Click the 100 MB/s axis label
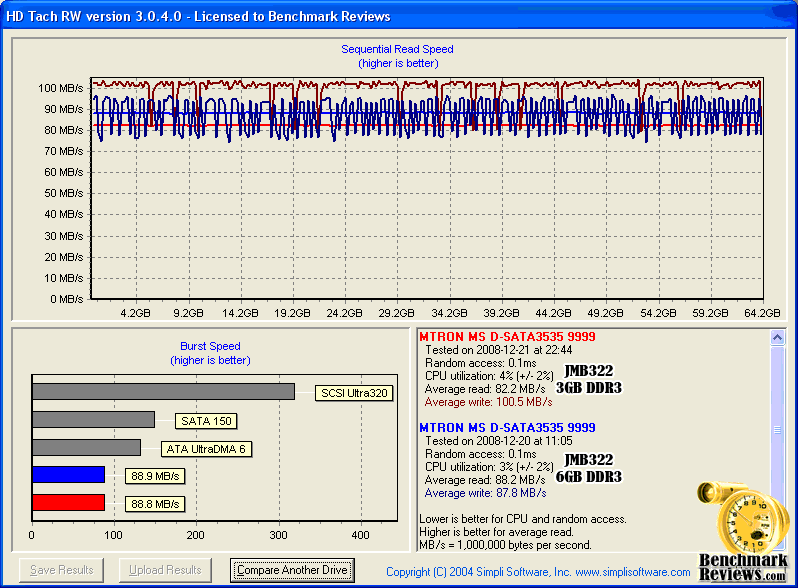The width and height of the screenshot is (798, 588). [x=61, y=88]
